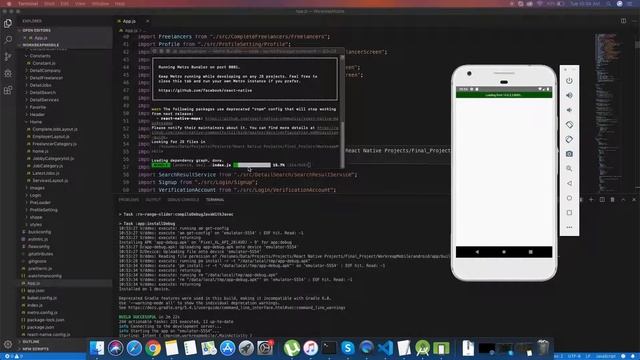Click the emulator volume down button
This screenshot has width=640, height=360.
click(x=569, y=110)
